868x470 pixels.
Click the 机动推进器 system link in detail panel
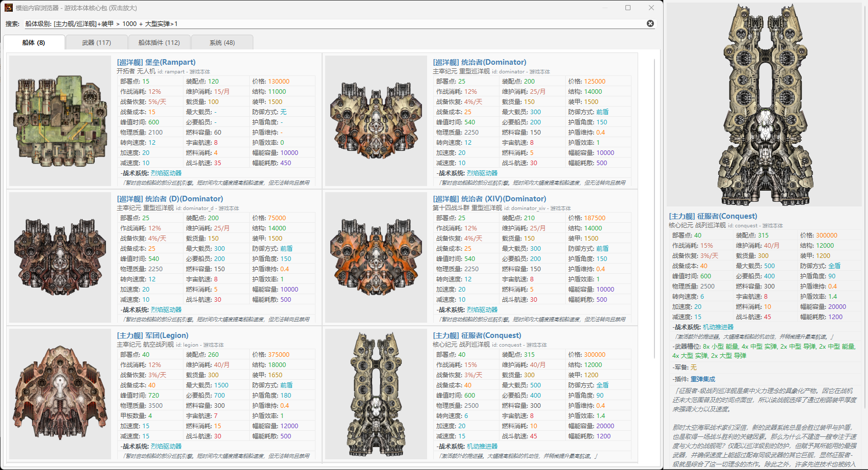[x=718, y=327]
